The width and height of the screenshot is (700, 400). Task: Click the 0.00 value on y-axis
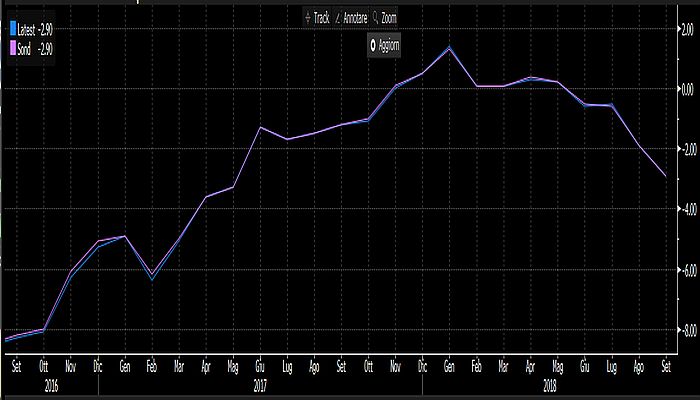click(x=684, y=89)
